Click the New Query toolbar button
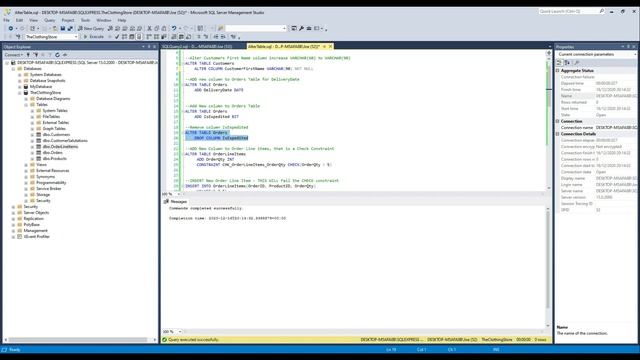The width and height of the screenshot is (640, 360). tap(91, 29)
